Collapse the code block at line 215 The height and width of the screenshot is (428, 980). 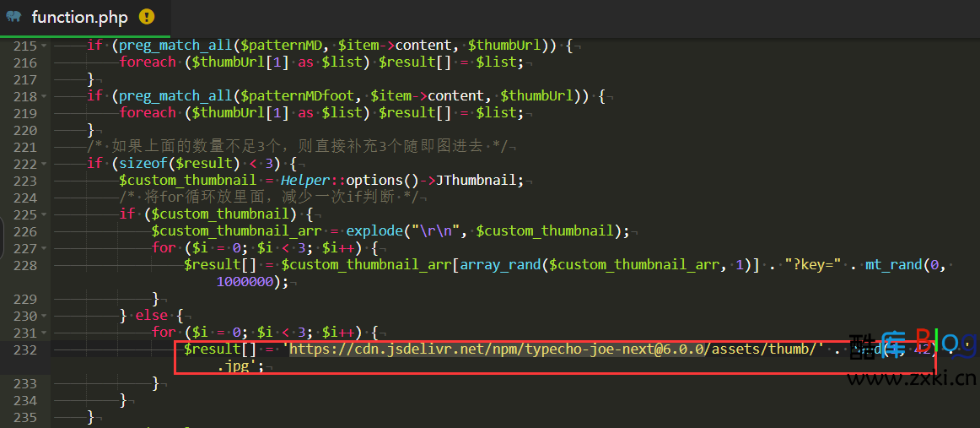point(44,46)
